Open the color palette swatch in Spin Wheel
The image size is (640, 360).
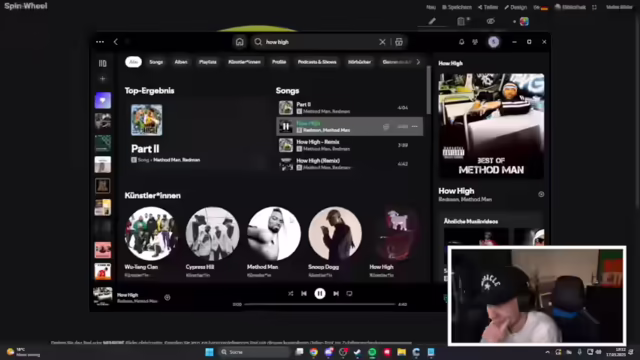point(524,21)
